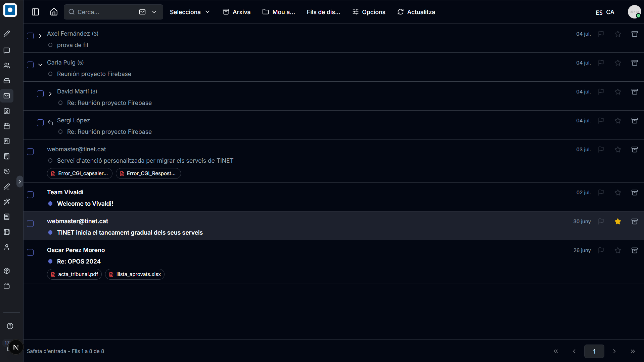The width and height of the screenshot is (644, 362).
Task: Star the Team Vivaldi message
Action: [x=618, y=193]
